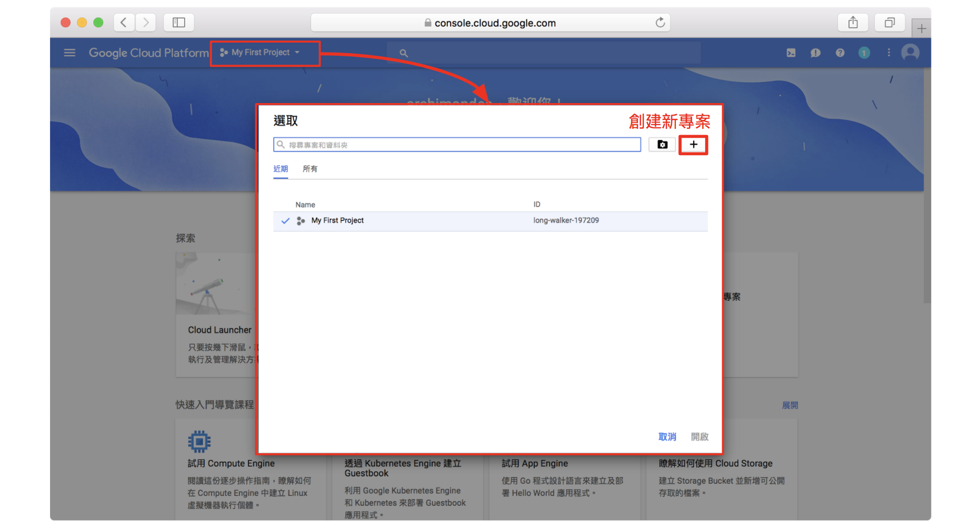Image resolution: width=980 pixels, height=529 pixels.
Task: Switch to the 所有 tab
Action: (x=310, y=169)
